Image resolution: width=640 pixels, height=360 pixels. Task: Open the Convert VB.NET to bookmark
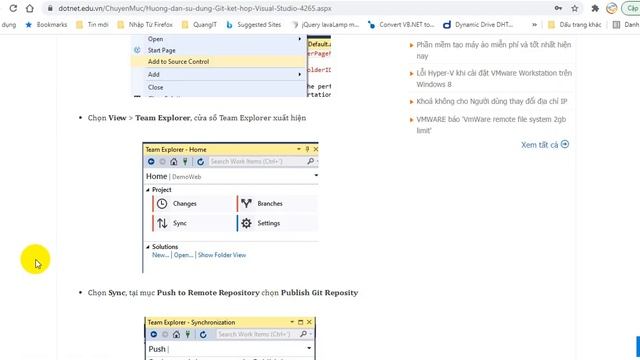coord(401,24)
